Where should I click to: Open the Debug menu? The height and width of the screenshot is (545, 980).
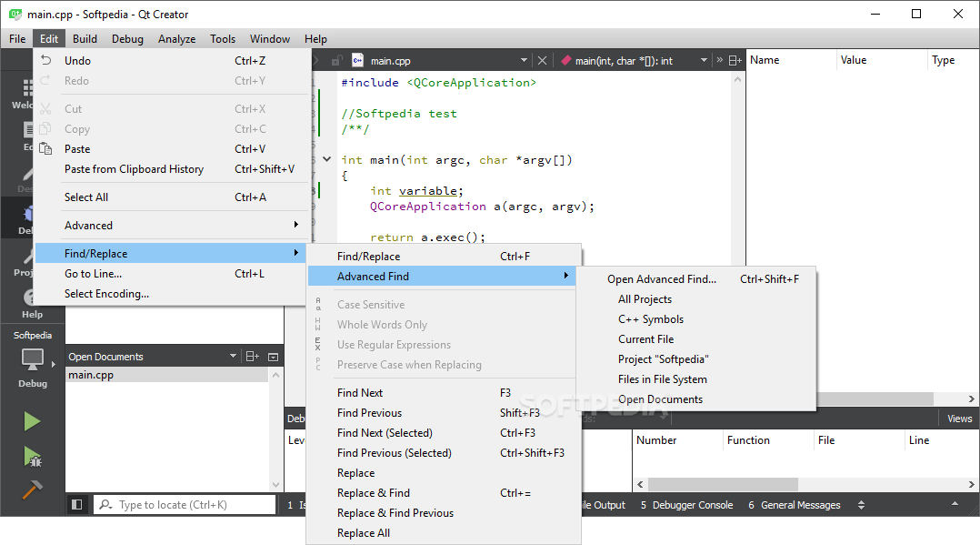[x=127, y=39]
